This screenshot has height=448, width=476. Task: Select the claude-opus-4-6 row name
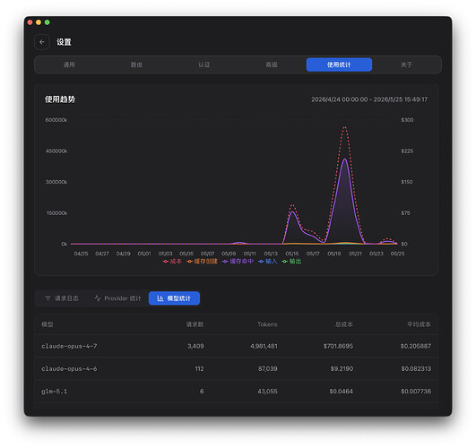(69, 369)
